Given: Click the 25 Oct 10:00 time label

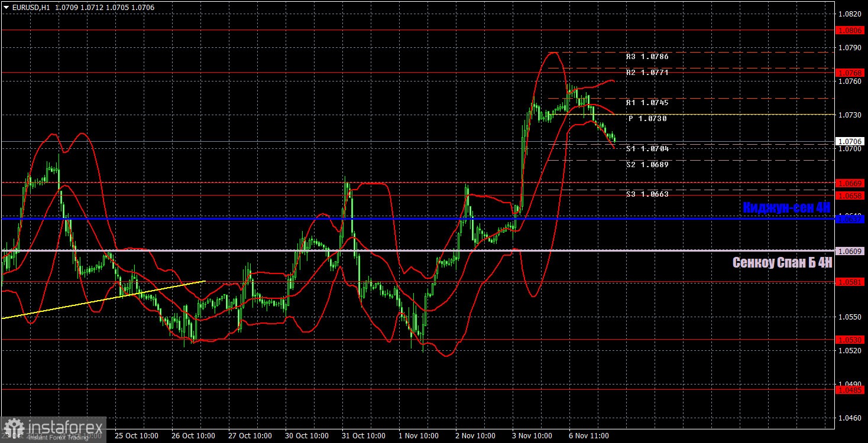Looking at the screenshot, I should coord(136,436).
